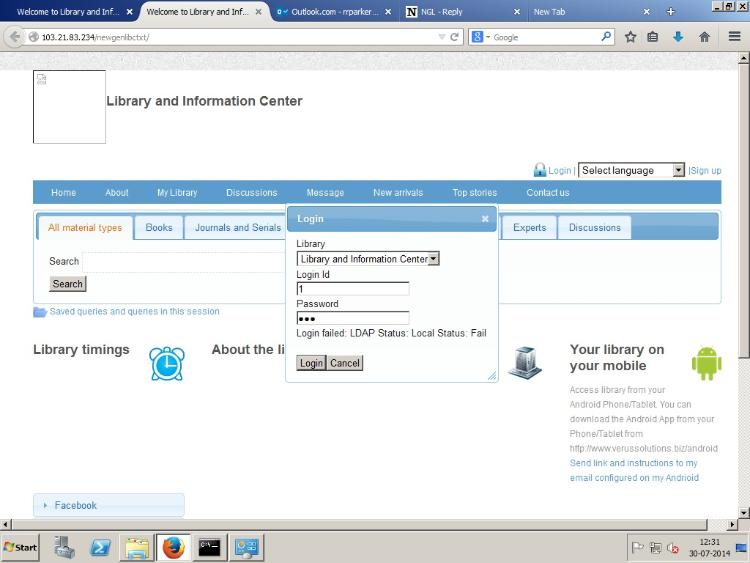Open the Firefox hamburger menu
The height and width of the screenshot is (563, 750).
(x=734, y=37)
